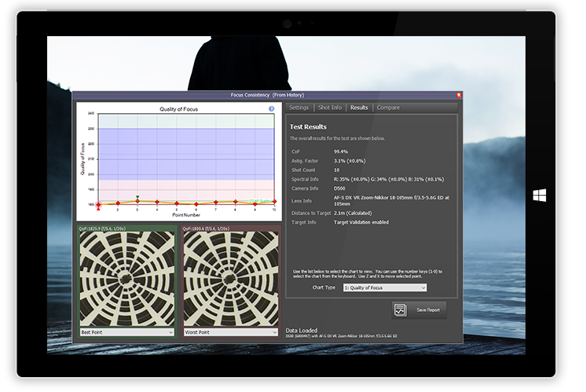Close the Focus Consistency window
586x392 pixels.
459,95
